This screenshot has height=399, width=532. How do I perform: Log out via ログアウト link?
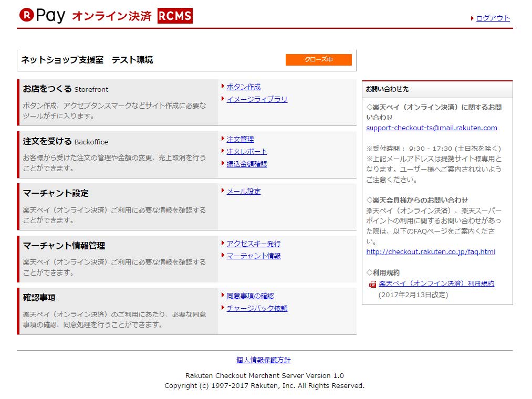click(x=493, y=18)
